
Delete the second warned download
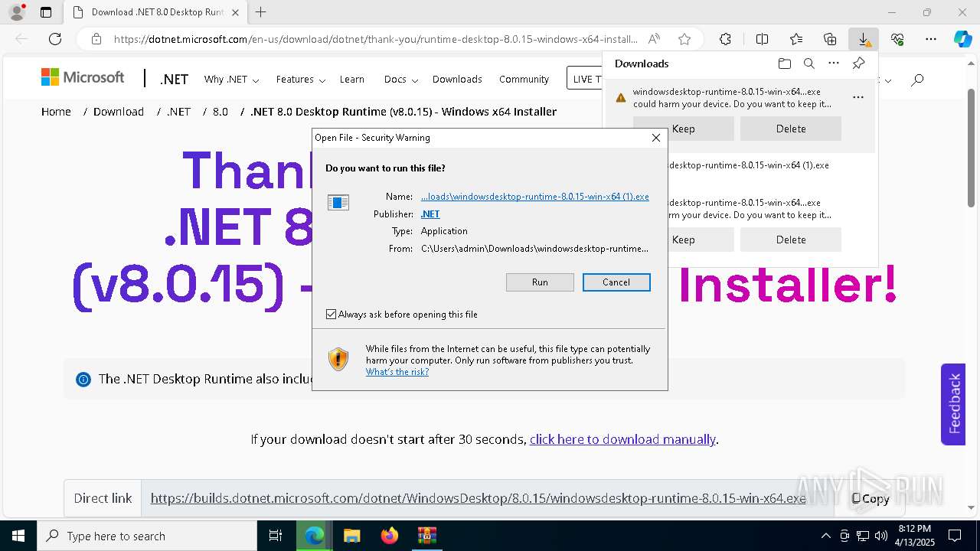[x=791, y=240]
